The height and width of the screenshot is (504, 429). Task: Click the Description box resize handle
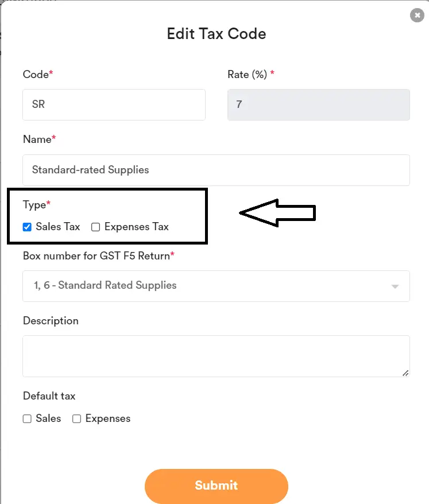tap(405, 373)
